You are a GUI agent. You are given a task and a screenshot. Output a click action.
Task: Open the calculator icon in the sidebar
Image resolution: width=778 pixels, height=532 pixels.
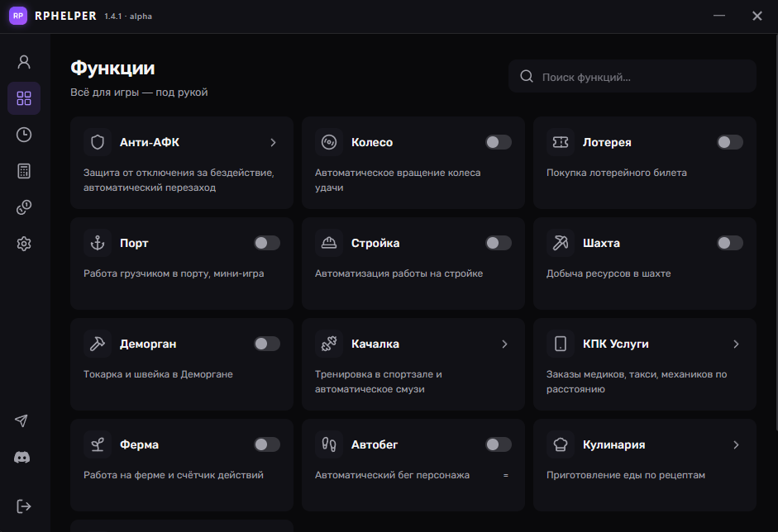tap(24, 171)
